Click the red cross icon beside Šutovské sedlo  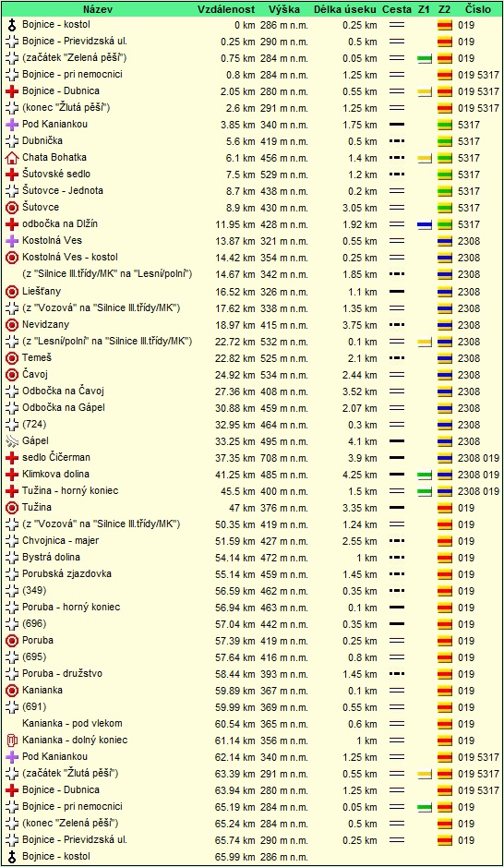pyautogui.click(x=12, y=175)
